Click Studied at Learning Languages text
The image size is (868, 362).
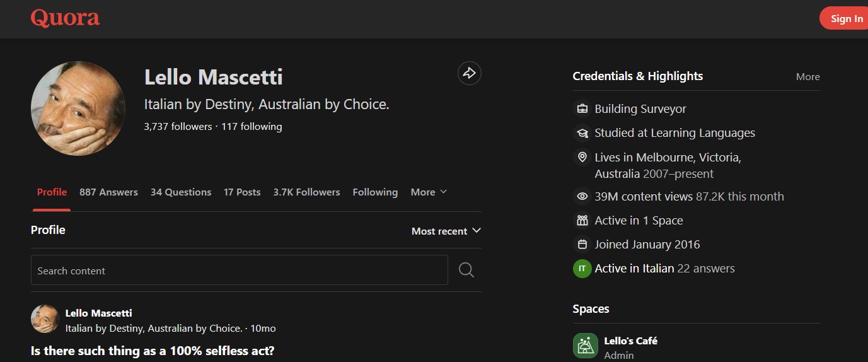(674, 133)
